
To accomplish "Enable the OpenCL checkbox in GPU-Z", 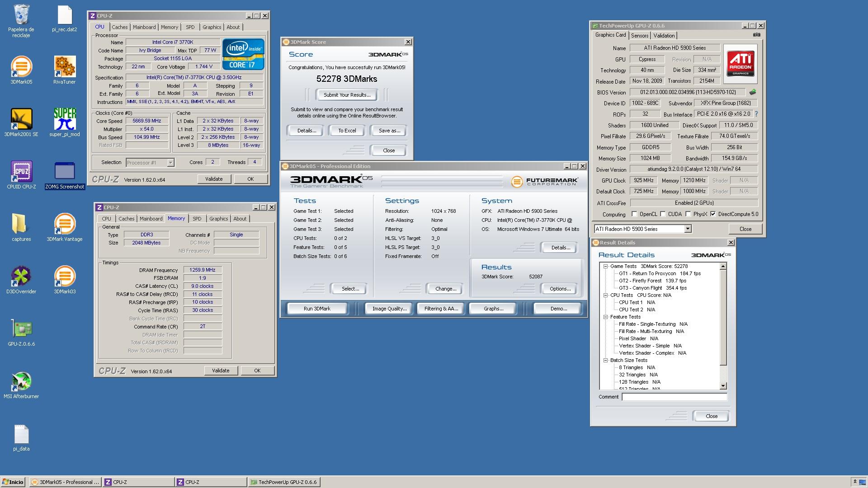I will pos(634,214).
